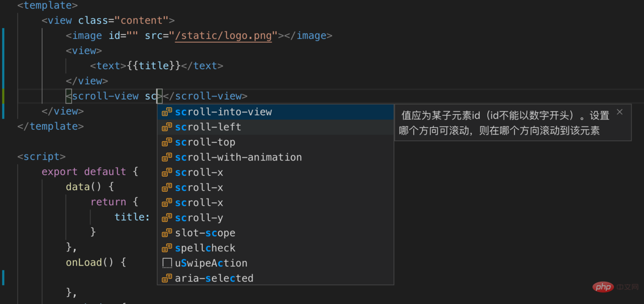
Task: Click the icon next to scroll-y
Action: click(167, 218)
